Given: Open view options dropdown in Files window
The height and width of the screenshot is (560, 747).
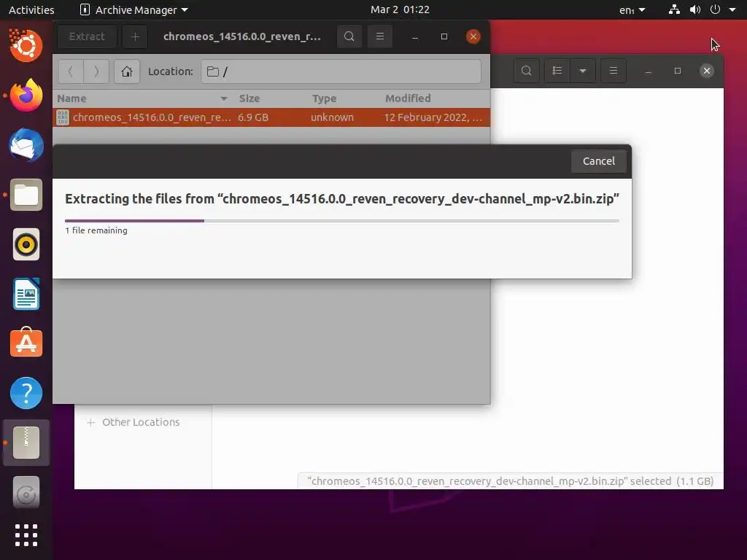Looking at the screenshot, I should tap(583, 71).
